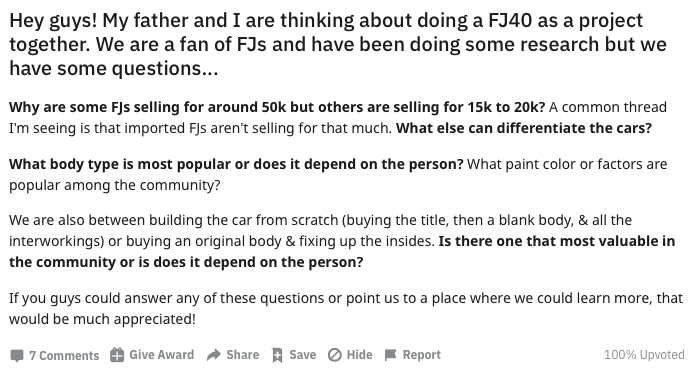The height and width of the screenshot is (375, 694).
Task: Report the post via Report label
Action: (x=421, y=355)
